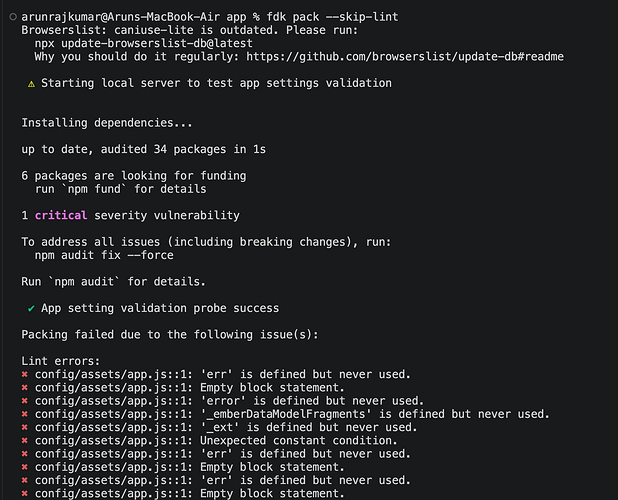Image resolution: width=618 pixels, height=500 pixels.
Task: Click the pink "critical" severity word
Action: pyautogui.click(x=61, y=215)
